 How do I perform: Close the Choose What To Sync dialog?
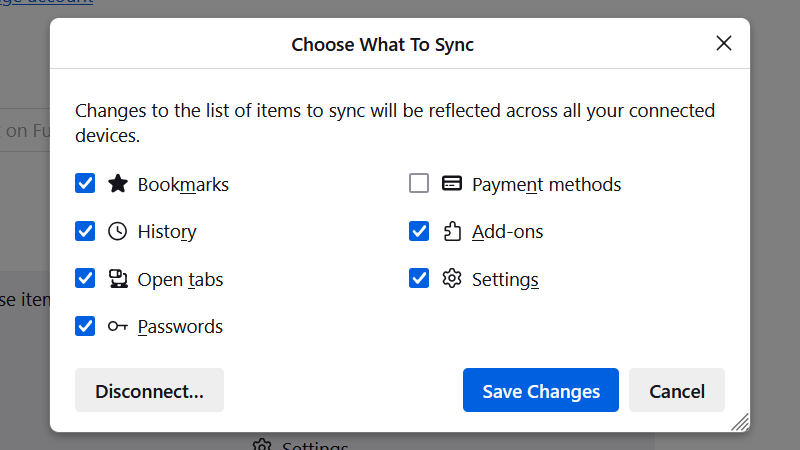click(x=724, y=43)
